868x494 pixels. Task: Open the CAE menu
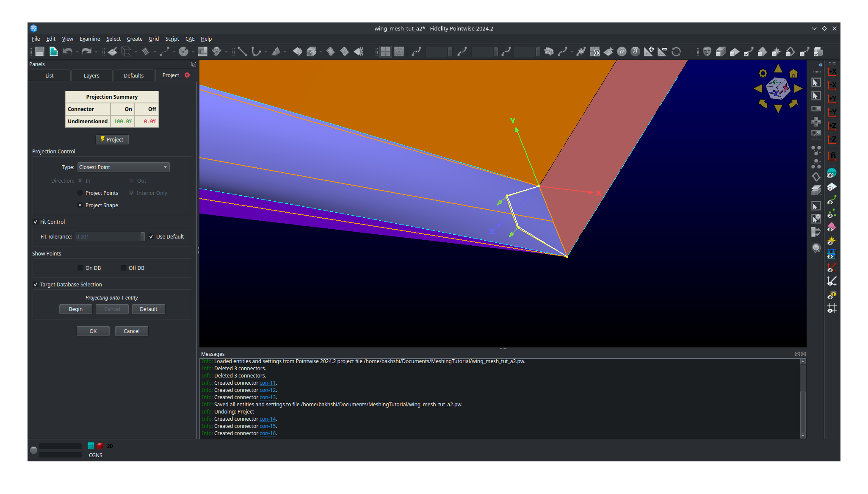point(190,39)
